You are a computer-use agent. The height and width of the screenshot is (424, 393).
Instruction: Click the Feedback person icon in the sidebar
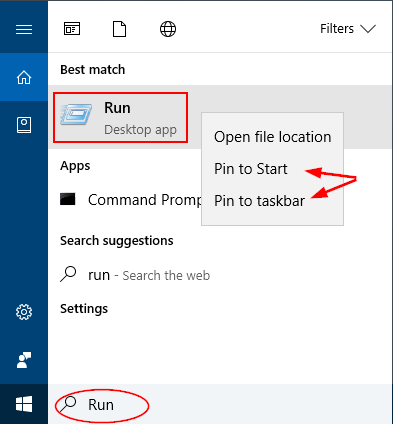click(24, 360)
